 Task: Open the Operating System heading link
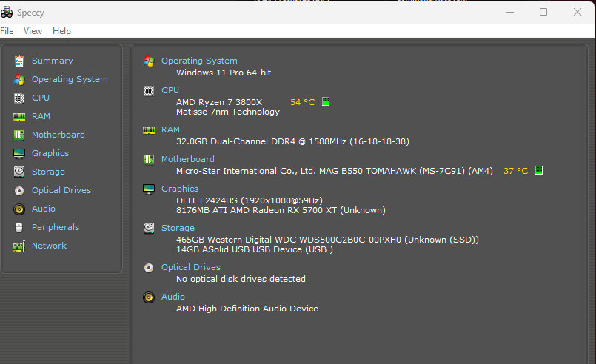click(199, 61)
